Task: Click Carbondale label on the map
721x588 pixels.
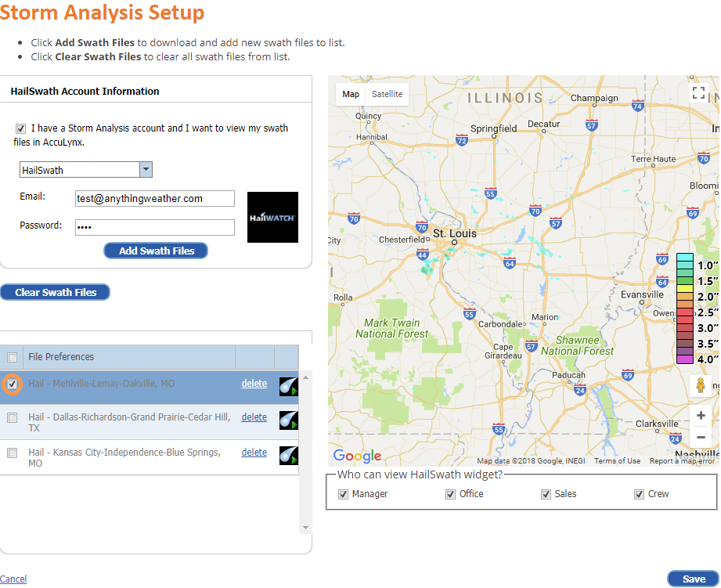Action: [500, 324]
